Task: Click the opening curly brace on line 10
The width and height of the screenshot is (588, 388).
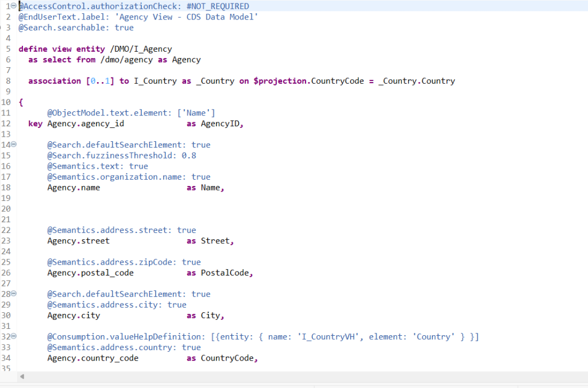Action: (x=21, y=102)
